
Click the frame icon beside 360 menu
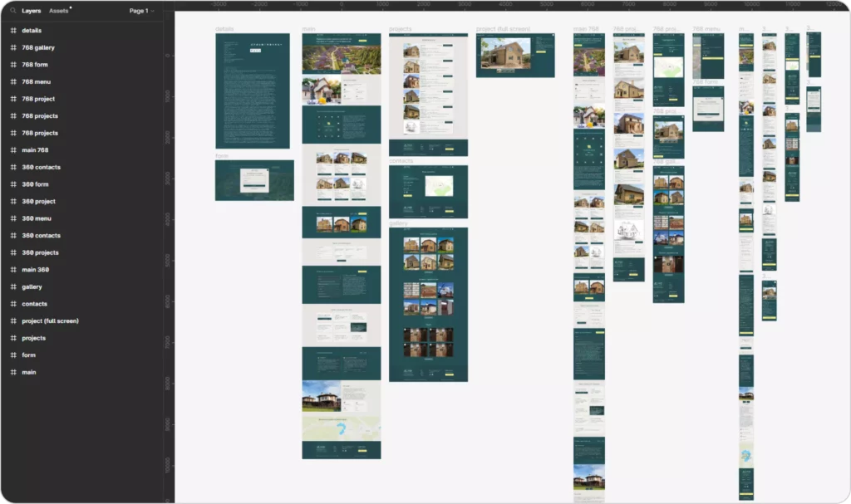point(13,218)
